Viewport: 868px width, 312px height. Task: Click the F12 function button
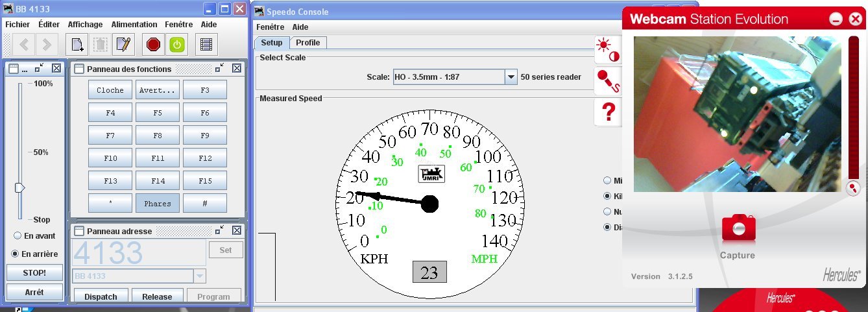(205, 158)
